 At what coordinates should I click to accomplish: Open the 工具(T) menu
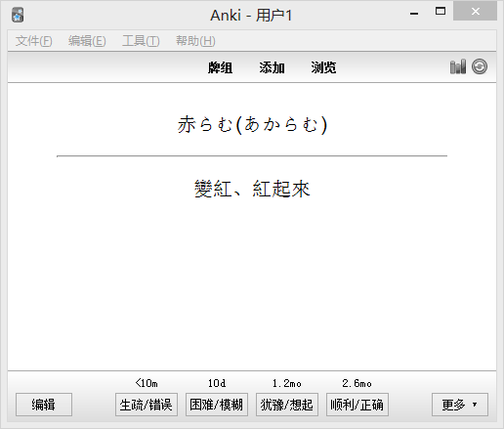[x=141, y=41]
